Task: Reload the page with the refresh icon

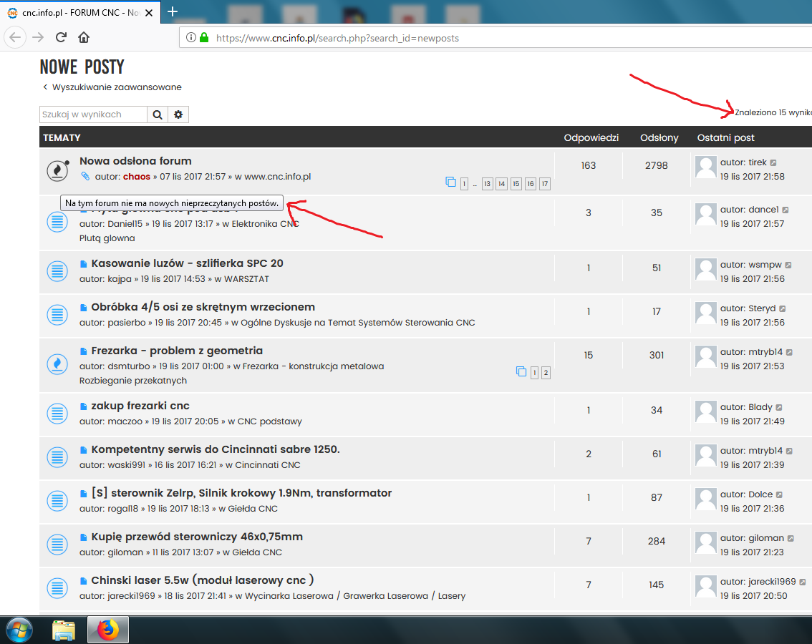Action: coord(61,37)
